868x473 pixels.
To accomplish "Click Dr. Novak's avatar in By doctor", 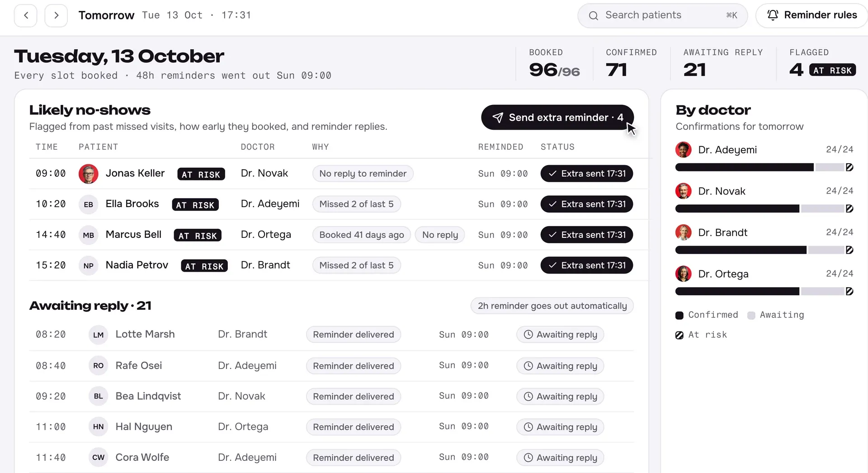I will [684, 191].
